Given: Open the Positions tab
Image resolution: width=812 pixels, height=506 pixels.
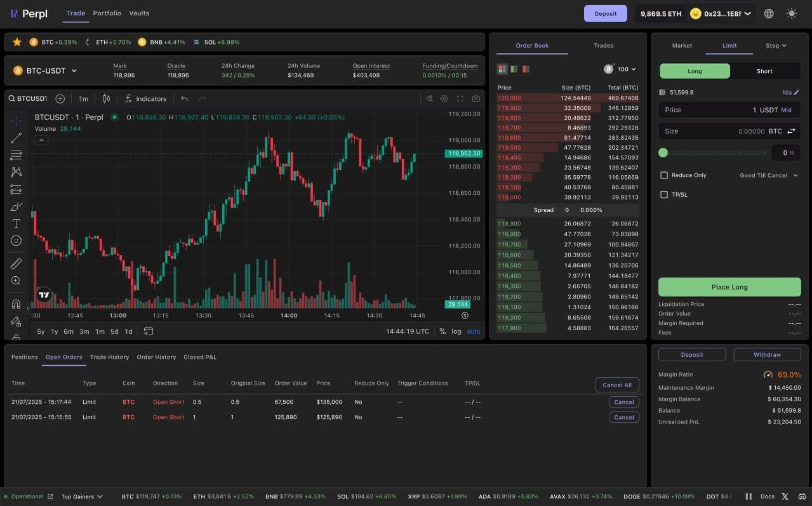Looking at the screenshot, I should 25,357.
